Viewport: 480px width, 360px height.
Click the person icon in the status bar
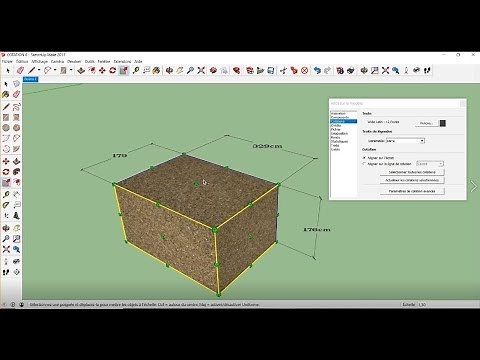pos(21,304)
